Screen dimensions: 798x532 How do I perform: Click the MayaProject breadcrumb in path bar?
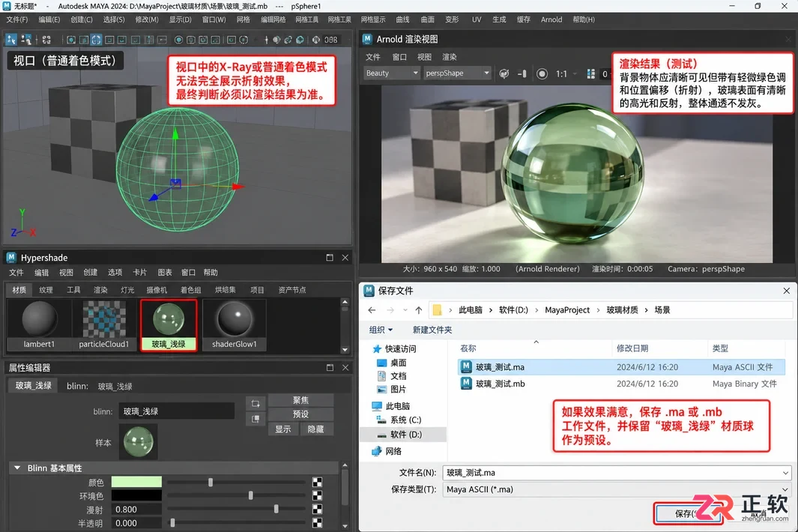tap(567, 310)
